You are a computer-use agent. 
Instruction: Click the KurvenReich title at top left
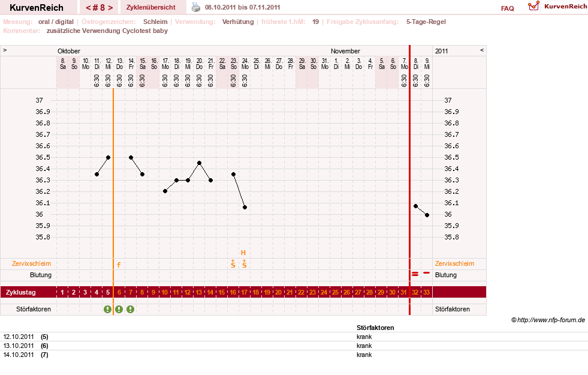[37, 8]
